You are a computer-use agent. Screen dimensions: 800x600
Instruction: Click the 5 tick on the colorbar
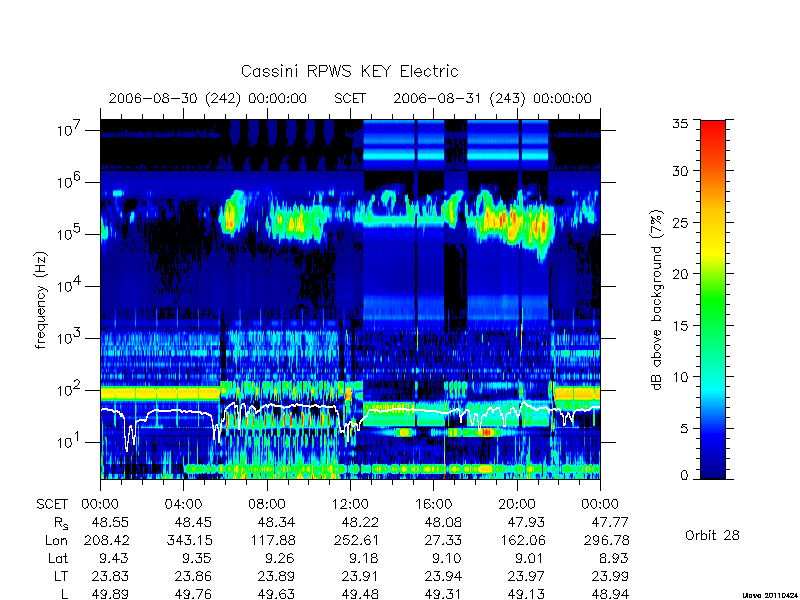tap(684, 429)
